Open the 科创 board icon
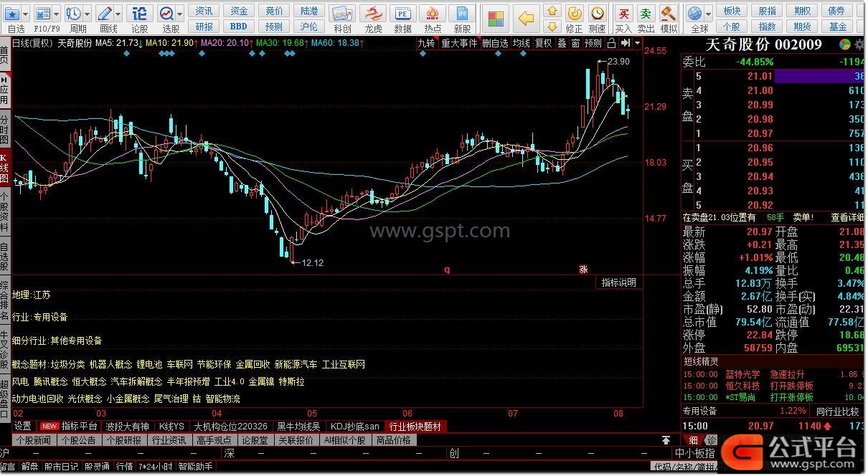The height and width of the screenshot is (476, 868). pos(343,14)
